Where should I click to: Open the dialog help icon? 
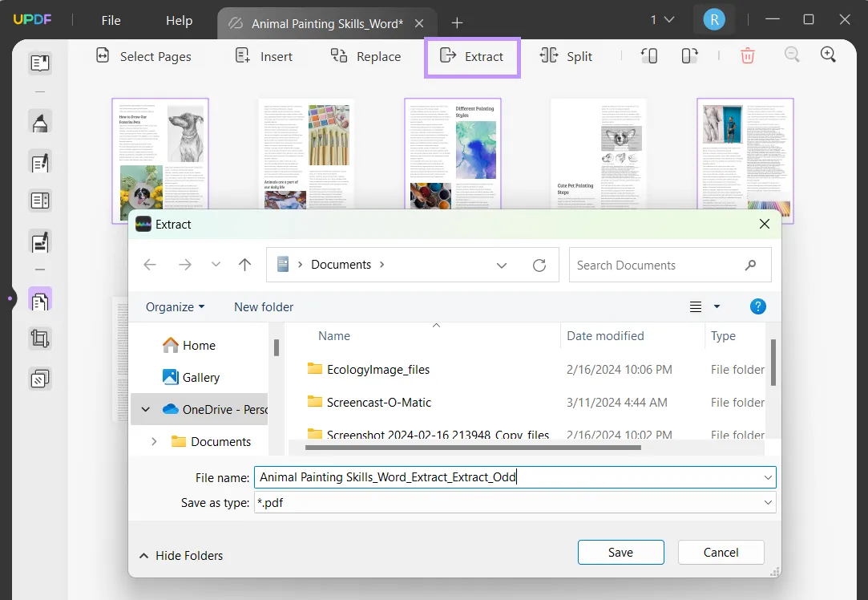pos(758,306)
